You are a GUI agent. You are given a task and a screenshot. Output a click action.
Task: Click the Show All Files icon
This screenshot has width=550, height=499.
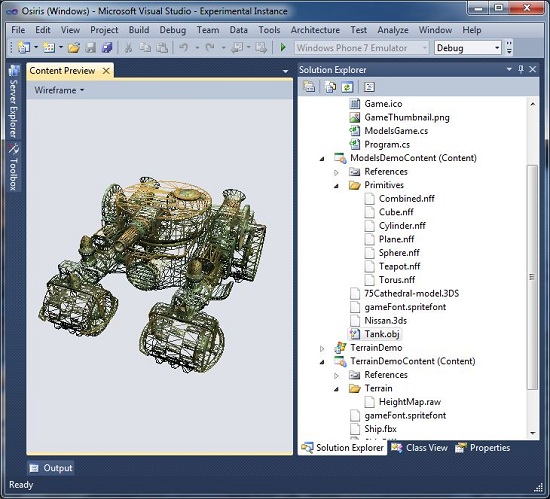330,87
